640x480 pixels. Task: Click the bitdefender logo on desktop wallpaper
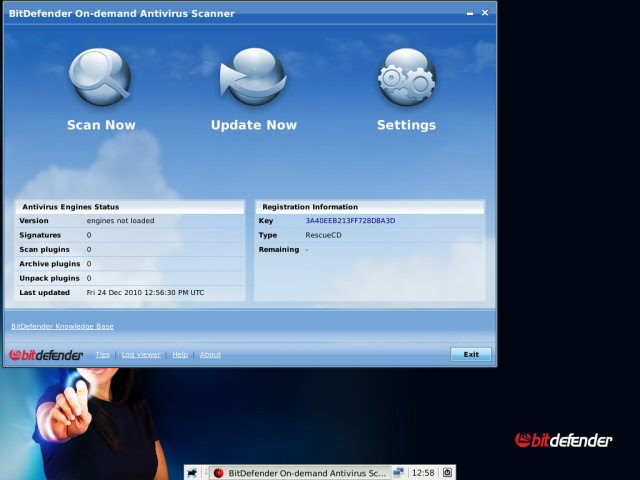563,440
